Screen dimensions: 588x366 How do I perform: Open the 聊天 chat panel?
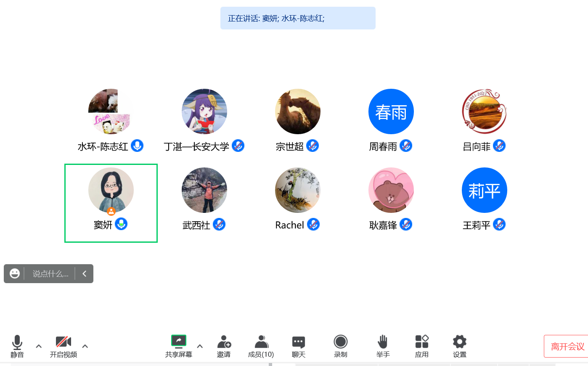click(x=299, y=342)
